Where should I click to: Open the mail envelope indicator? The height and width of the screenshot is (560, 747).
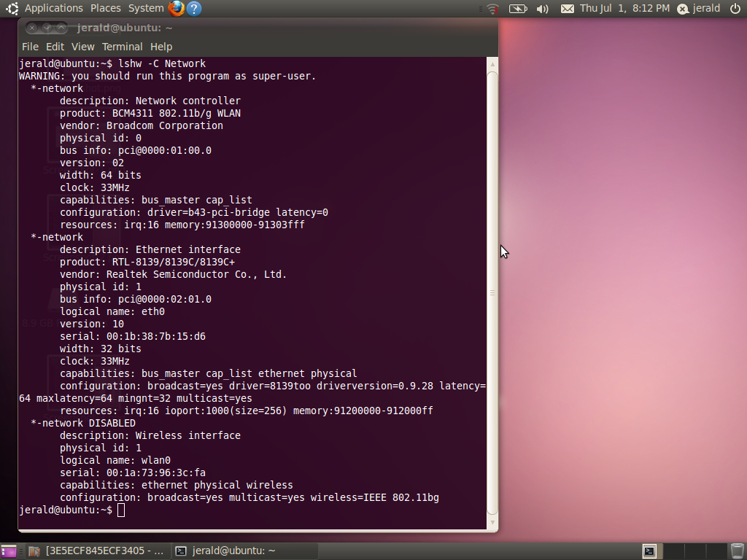[567, 9]
